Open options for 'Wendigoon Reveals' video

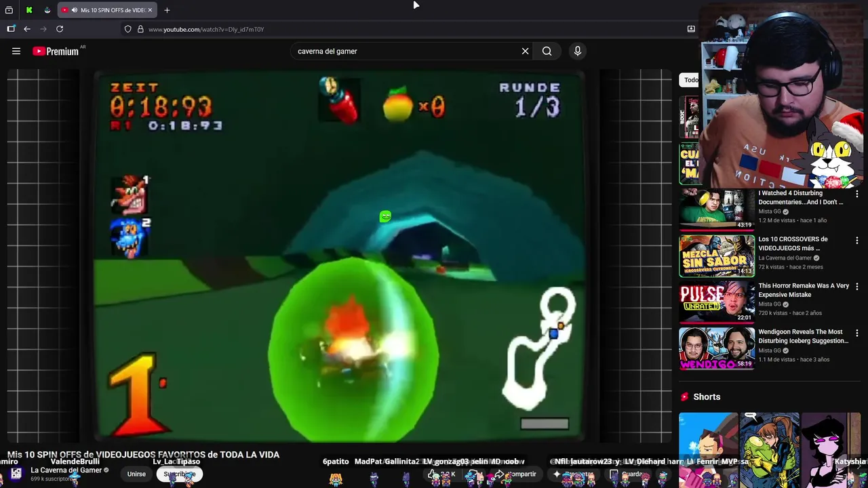click(856, 333)
